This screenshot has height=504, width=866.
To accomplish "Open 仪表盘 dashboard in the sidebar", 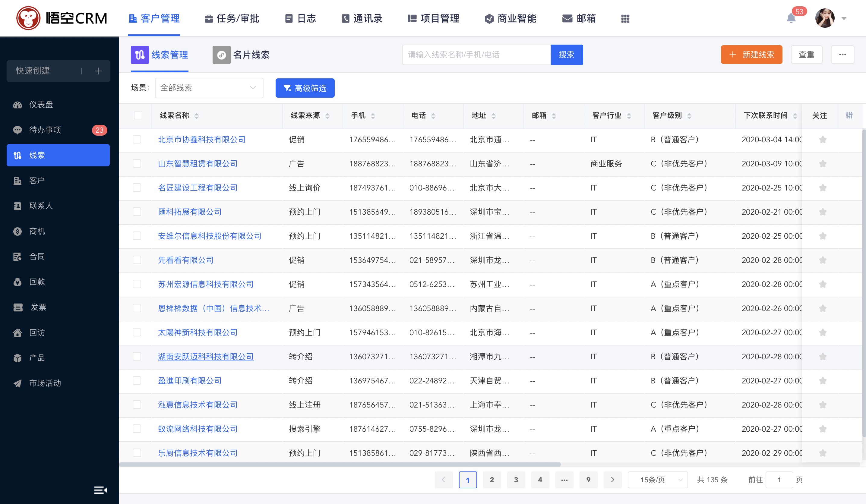I will [x=41, y=104].
